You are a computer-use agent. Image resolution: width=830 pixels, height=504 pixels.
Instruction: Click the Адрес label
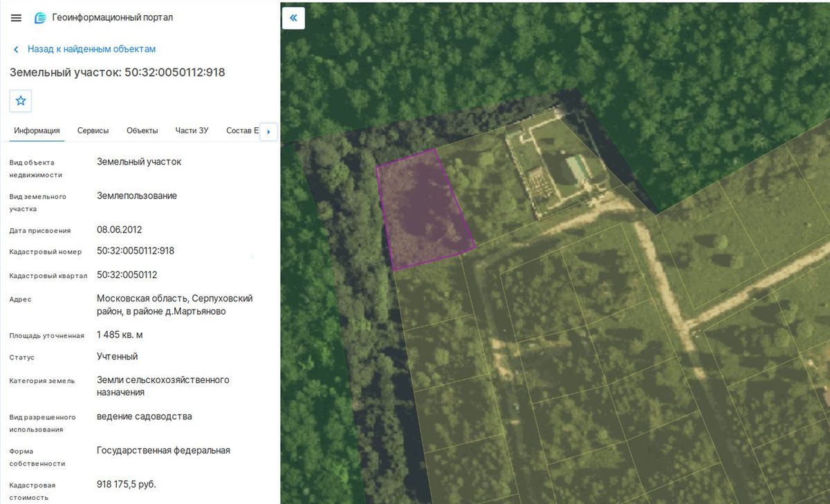tap(21, 299)
